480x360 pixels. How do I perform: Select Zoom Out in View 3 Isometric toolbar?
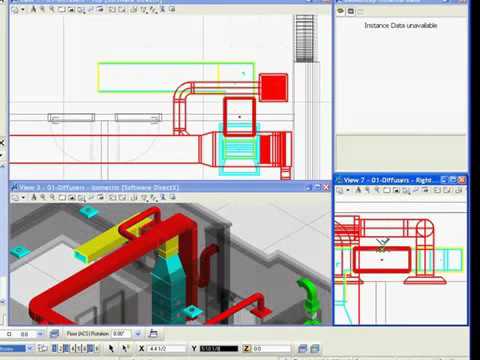(x=52, y=198)
